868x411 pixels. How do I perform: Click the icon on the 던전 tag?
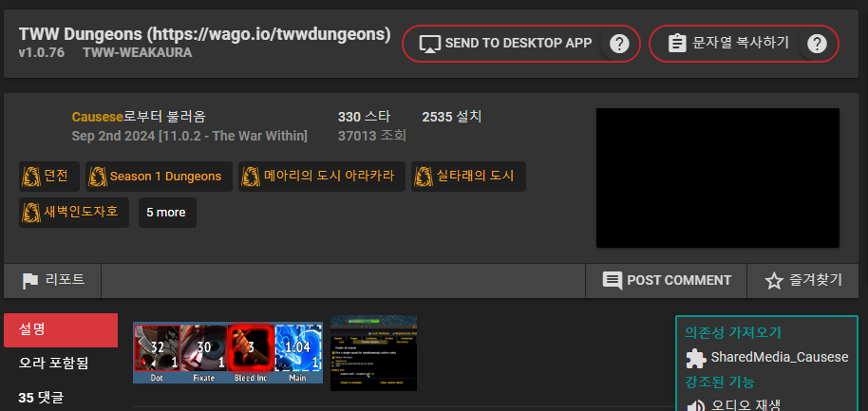point(31,177)
